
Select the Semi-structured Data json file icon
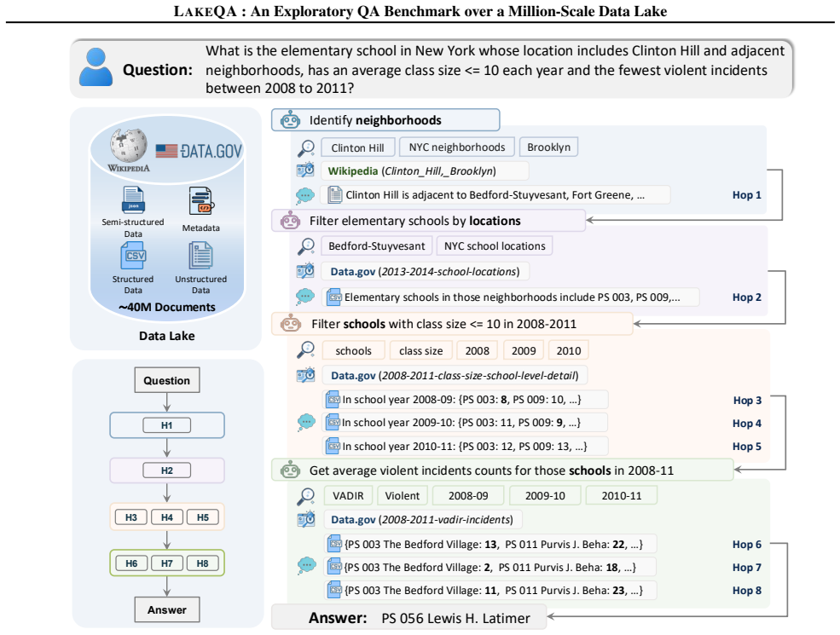(x=133, y=199)
